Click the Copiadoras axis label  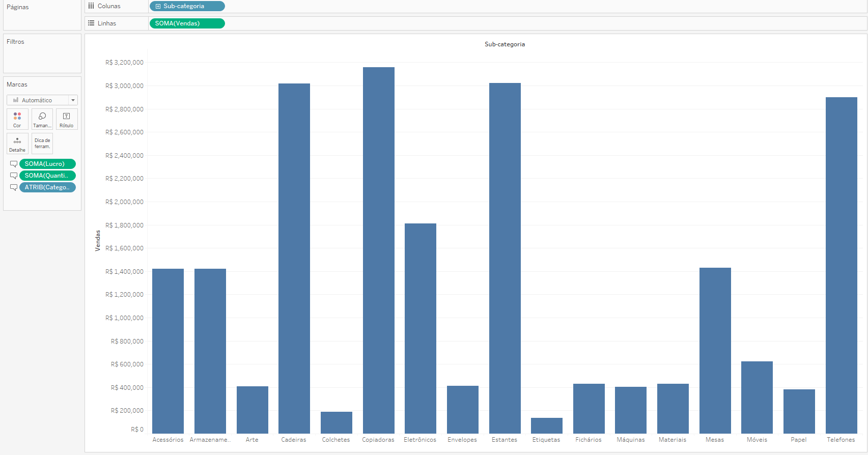[x=378, y=440]
